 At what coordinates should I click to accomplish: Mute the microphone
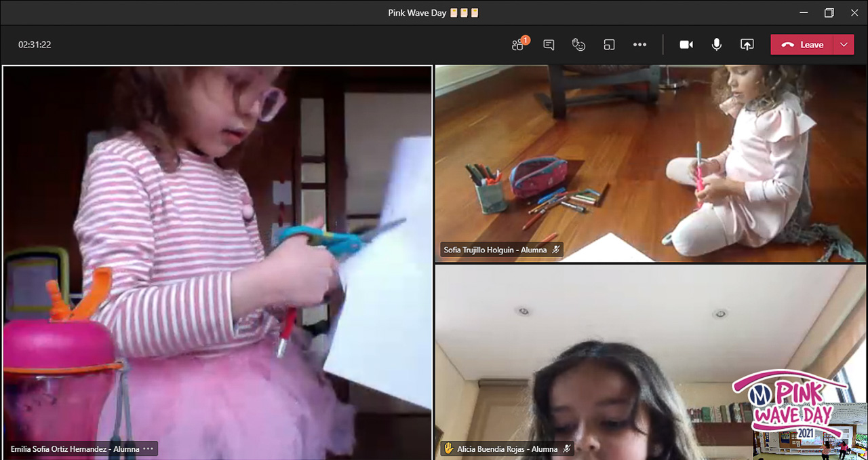[x=716, y=45]
